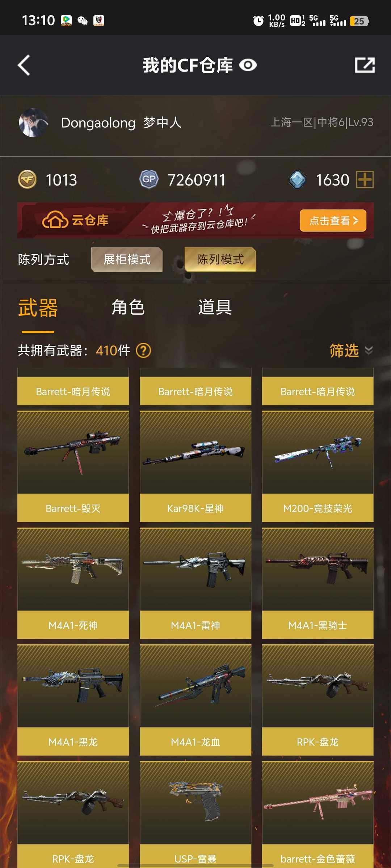The width and height of the screenshot is (391, 868).
Task: Toggle the eye visibility icon beside title
Action: point(248,65)
